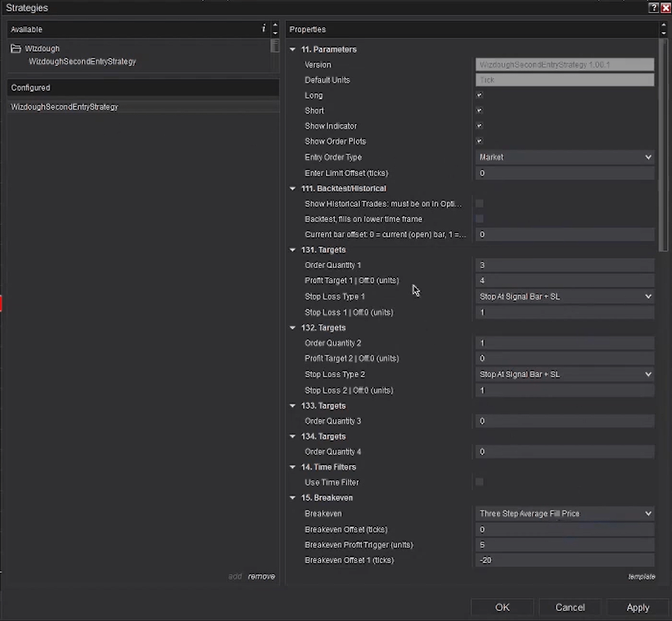Collapse the 131. Targets section
Viewport: 672px width, 621px height.
click(293, 250)
